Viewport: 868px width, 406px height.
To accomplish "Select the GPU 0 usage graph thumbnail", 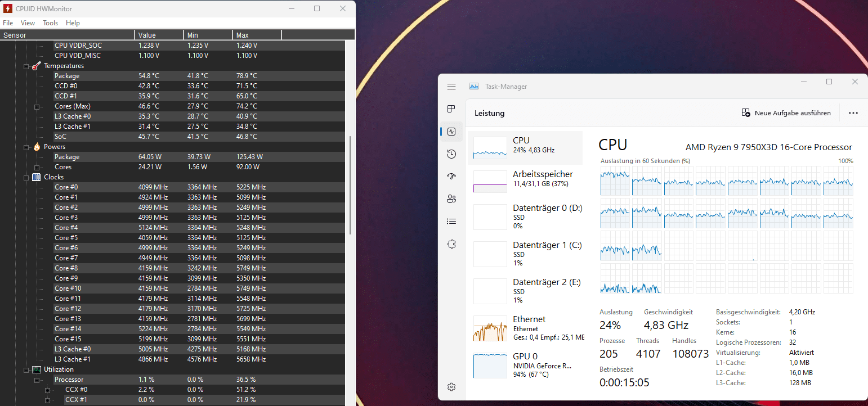I will tap(490, 366).
